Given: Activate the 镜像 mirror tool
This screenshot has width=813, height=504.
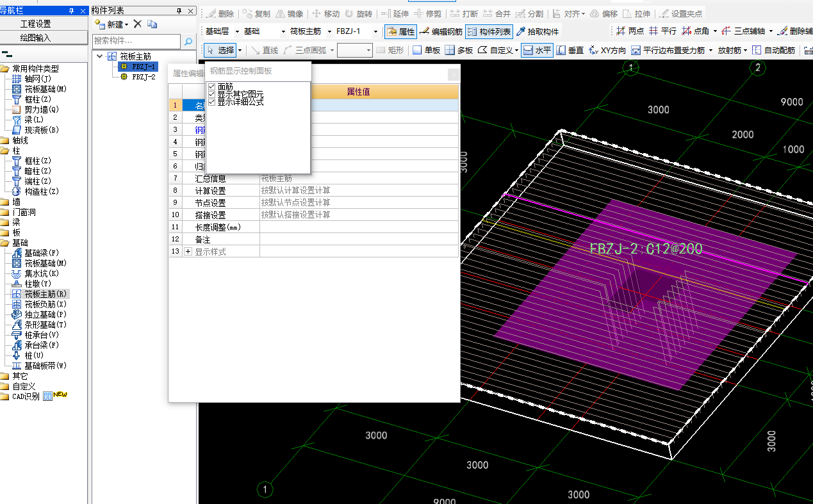Looking at the screenshot, I should (x=290, y=13).
